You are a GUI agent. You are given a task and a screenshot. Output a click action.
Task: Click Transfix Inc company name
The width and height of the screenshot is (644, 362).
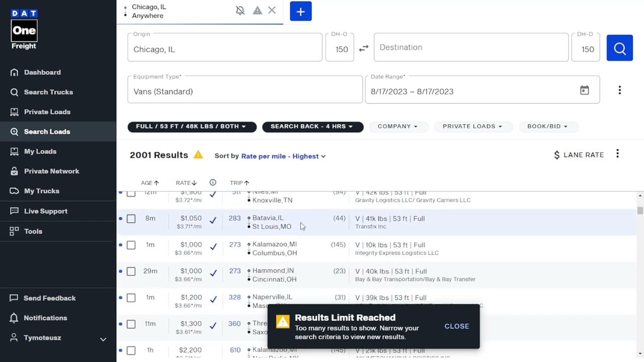pos(371,227)
